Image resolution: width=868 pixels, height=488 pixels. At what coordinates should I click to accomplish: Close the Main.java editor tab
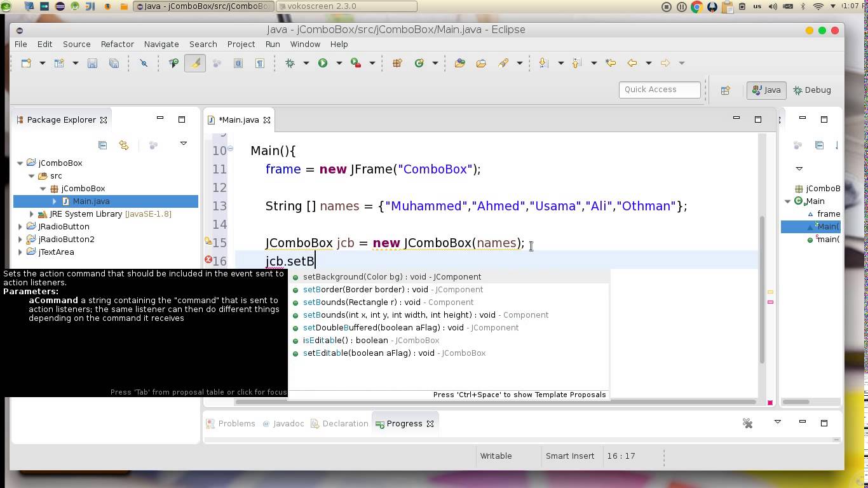[267, 120]
